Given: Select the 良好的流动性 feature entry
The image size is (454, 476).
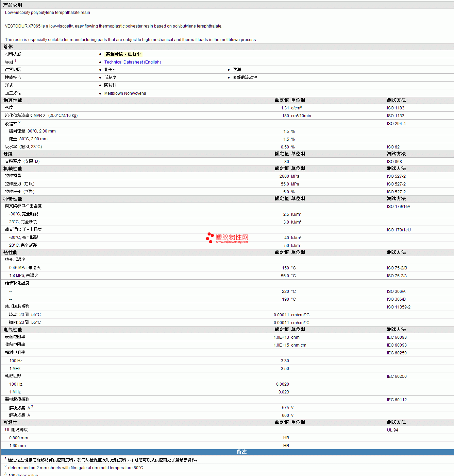Looking at the screenshot, I should coord(245,77).
